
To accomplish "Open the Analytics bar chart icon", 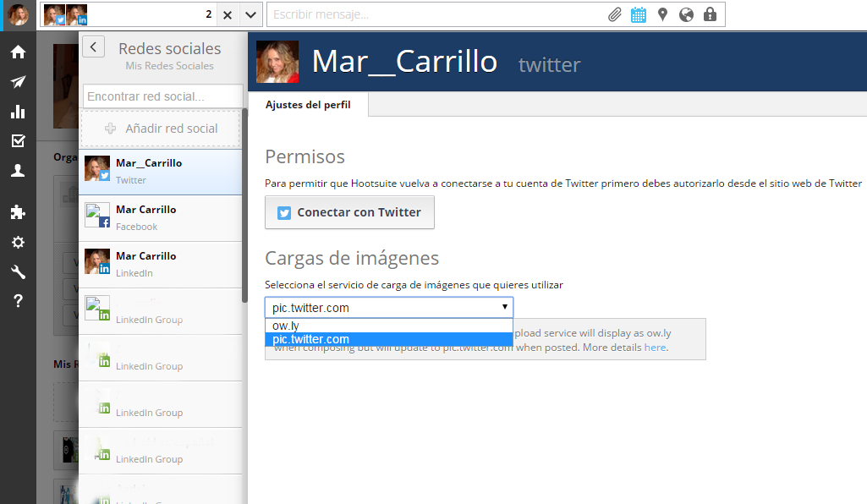I will coord(18,112).
